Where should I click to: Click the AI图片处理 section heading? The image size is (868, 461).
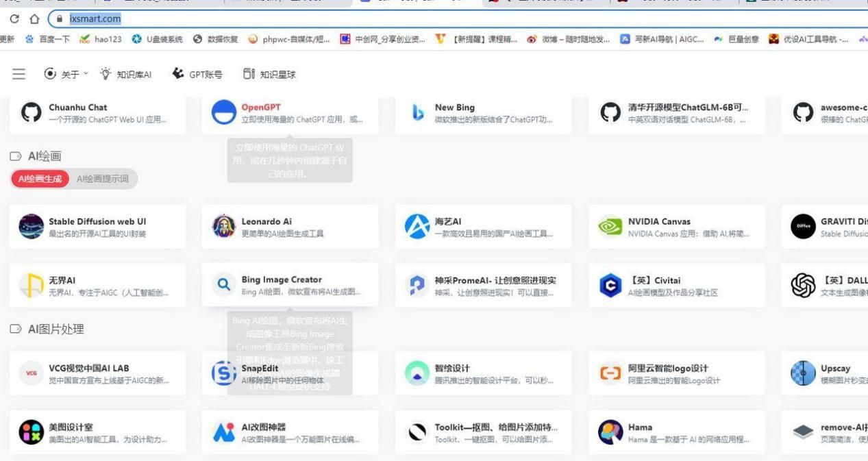point(56,329)
